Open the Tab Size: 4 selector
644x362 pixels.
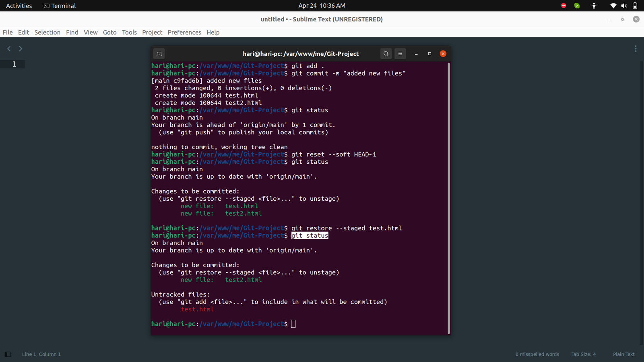(x=583, y=354)
